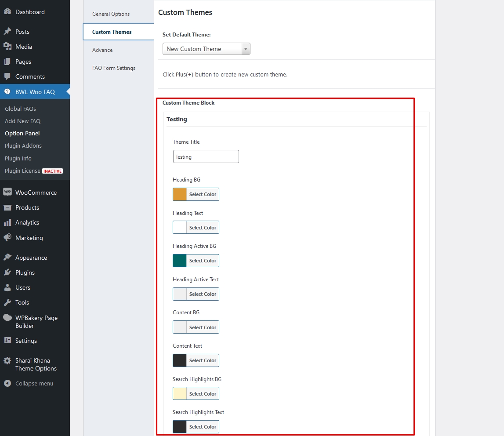Image resolution: width=504 pixels, height=436 pixels.
Task: Click the Comments speech bubble icon
Action: pos(7,76)
